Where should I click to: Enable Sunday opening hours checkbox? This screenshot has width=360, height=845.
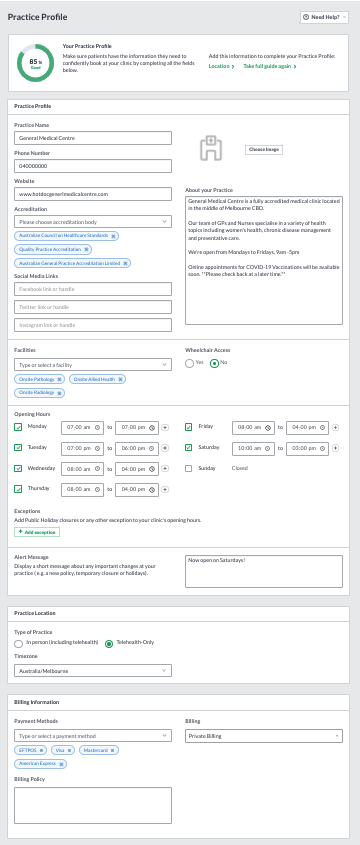(189, 469)
